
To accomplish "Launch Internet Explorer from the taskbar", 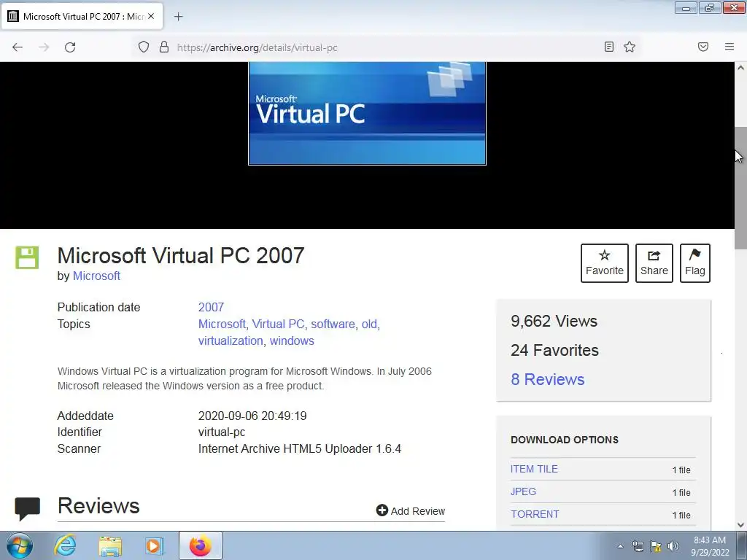I will click(x=65, y=545).
